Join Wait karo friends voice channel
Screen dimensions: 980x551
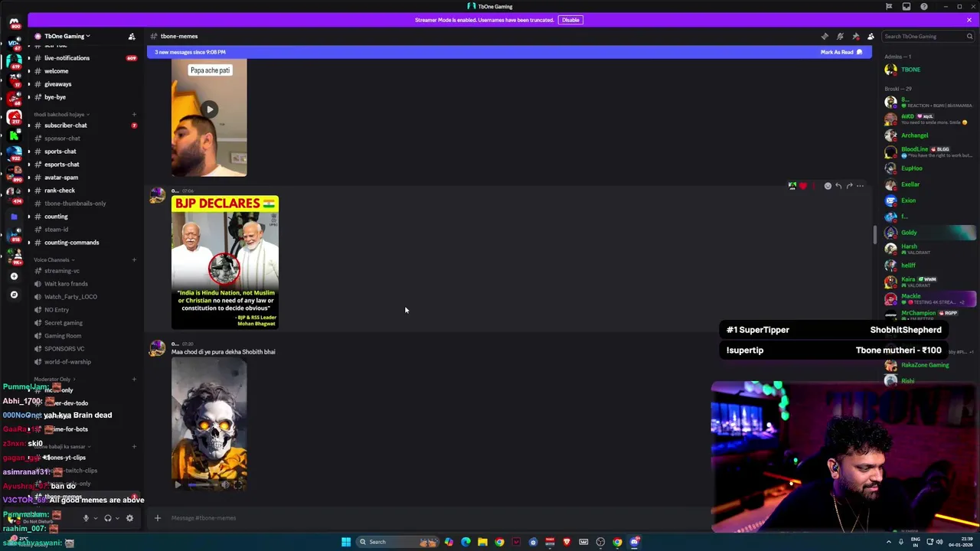point(66,284)
